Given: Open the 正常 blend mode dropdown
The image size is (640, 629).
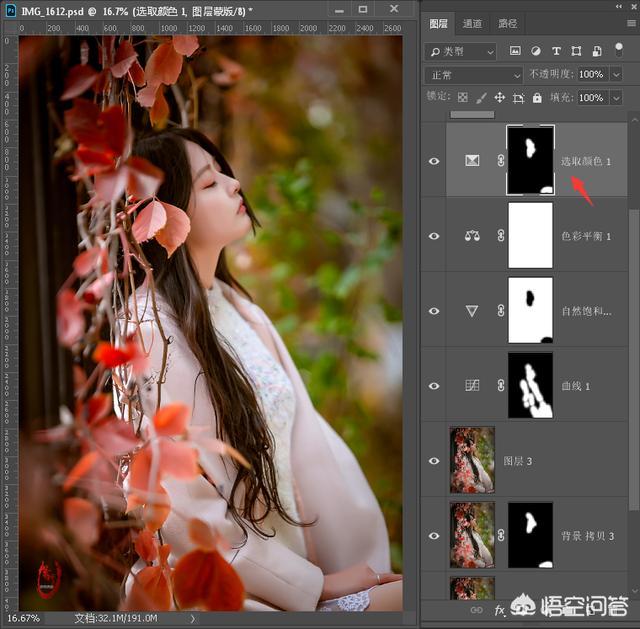Looking at the screenshot, I should pos(474,75).
